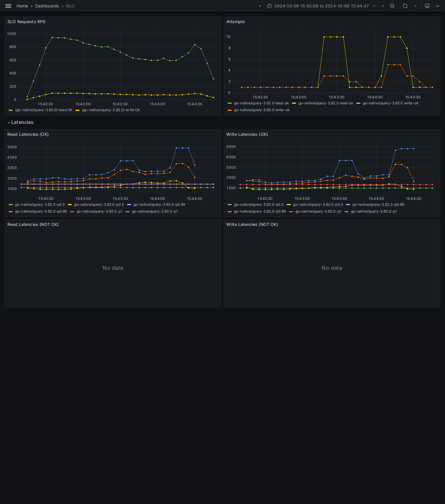Toggle 3.82.0-p0.99 legend in Write Latencies
This screenshot has height=504, width=445.
(260, 211)
